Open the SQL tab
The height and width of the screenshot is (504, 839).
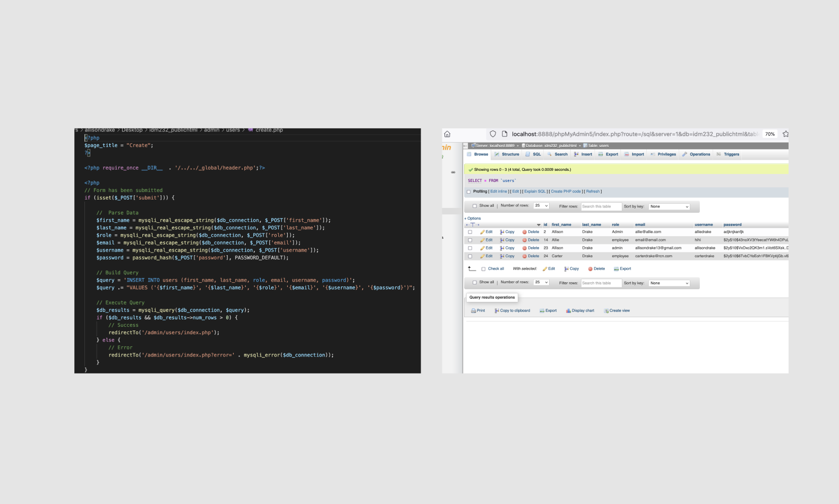[x=534, y=154]
